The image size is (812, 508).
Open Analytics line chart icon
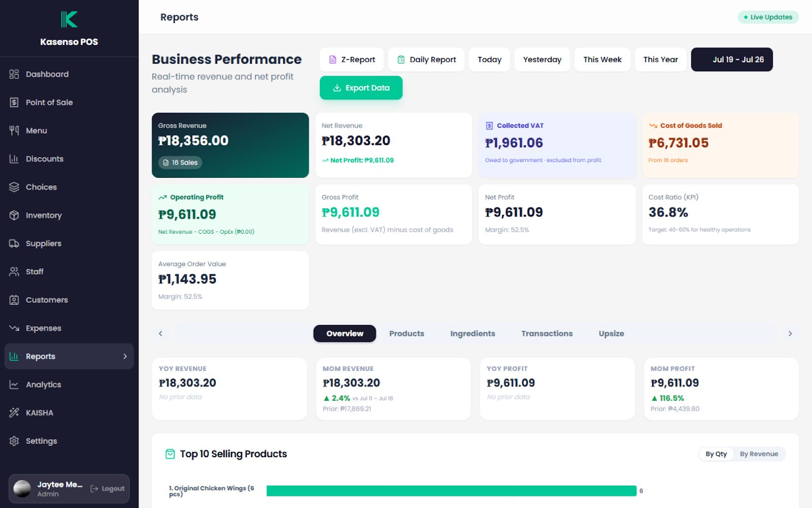pos(14,385)
